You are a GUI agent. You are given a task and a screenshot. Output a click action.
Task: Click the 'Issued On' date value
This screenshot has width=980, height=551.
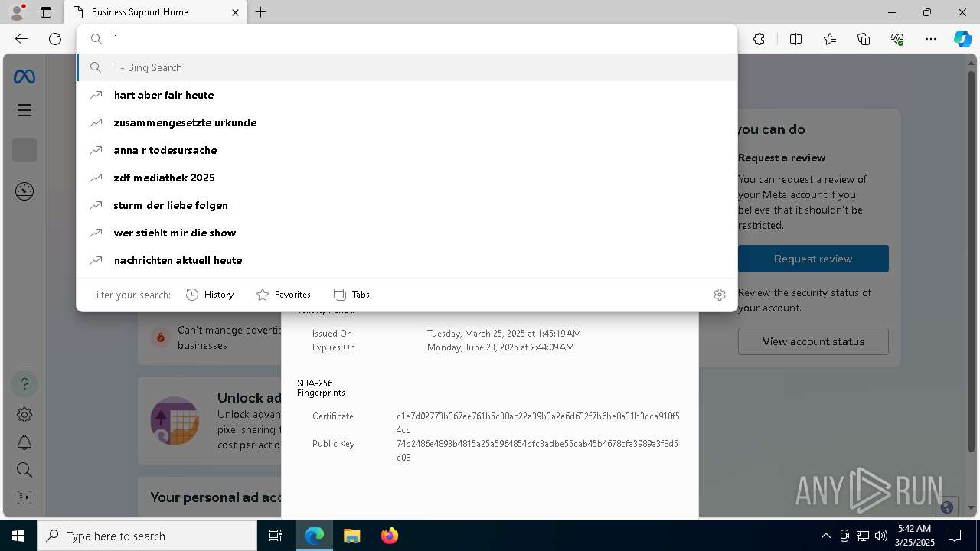(504, 334)
